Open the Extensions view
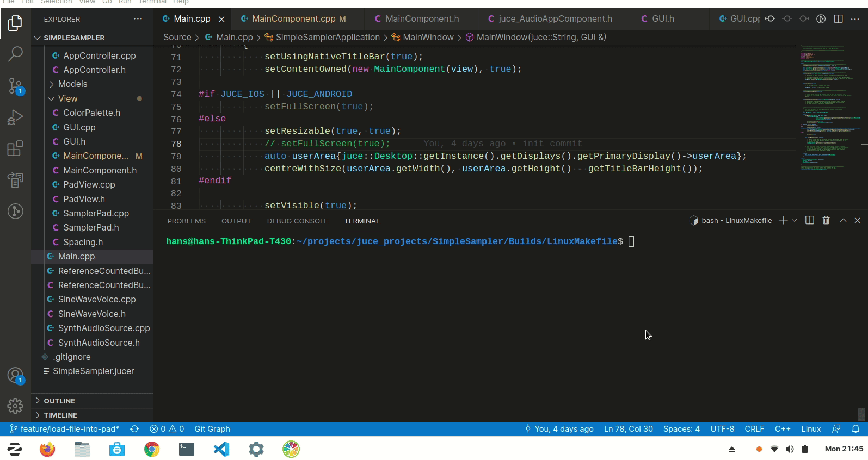The image size is (868, 460). (15, 148)
